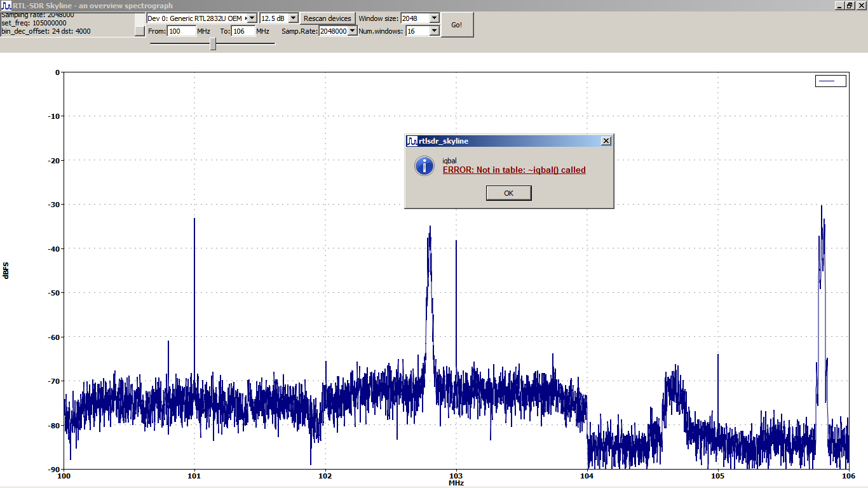Close the rtlsdr_skyline error dialog with X

[x=606, y=141]
